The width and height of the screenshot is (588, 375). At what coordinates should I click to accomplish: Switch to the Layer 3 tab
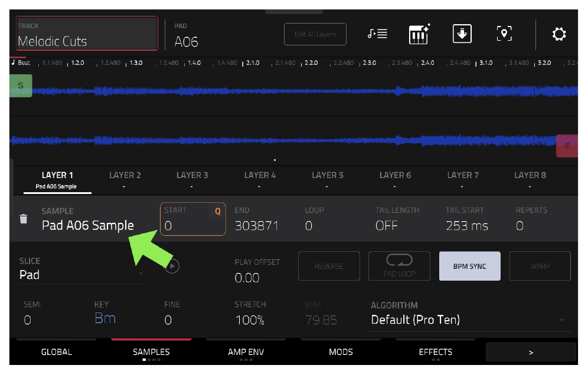coord(192,180)
